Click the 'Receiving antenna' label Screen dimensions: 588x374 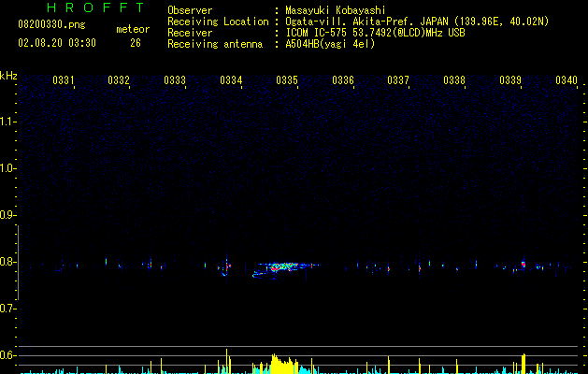pyautogui.click(x=215, y=44)
